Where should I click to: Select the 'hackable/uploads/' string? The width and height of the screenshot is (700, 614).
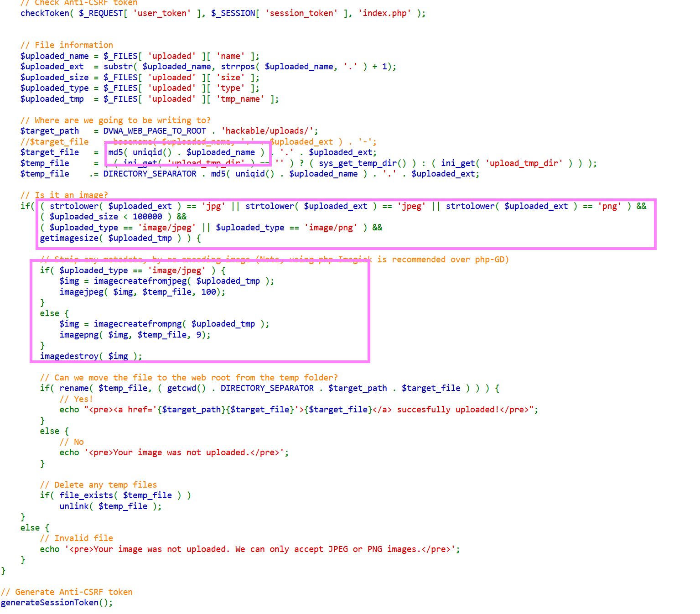tap(267, 131)
